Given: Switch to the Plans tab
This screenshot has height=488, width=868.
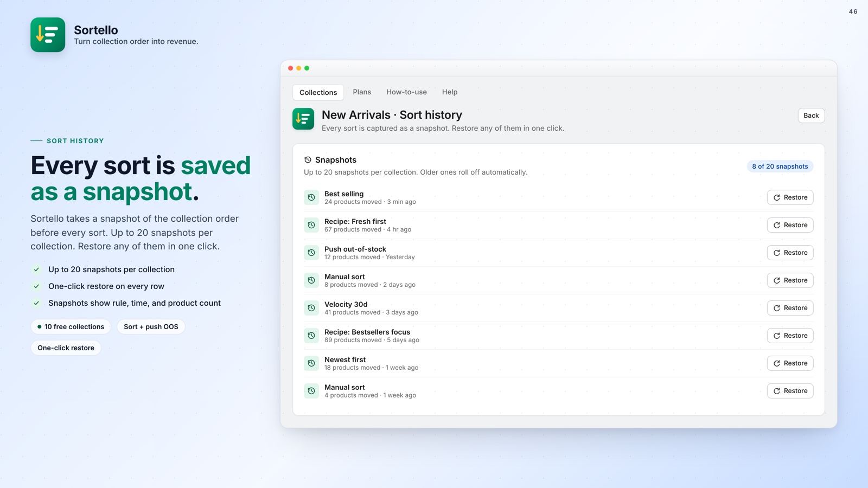Looking at the screenshot, I should [x=362, y=92].
